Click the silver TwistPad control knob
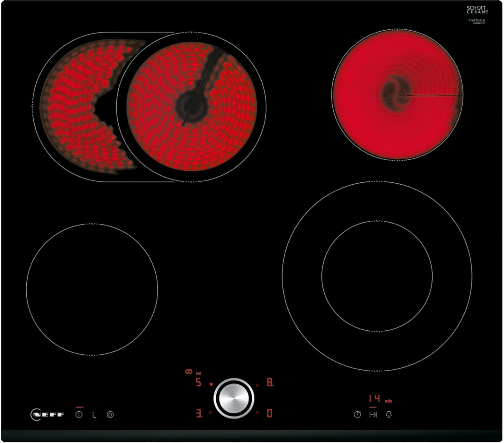Viewport: 504px width, 443px height. [234, 398]
